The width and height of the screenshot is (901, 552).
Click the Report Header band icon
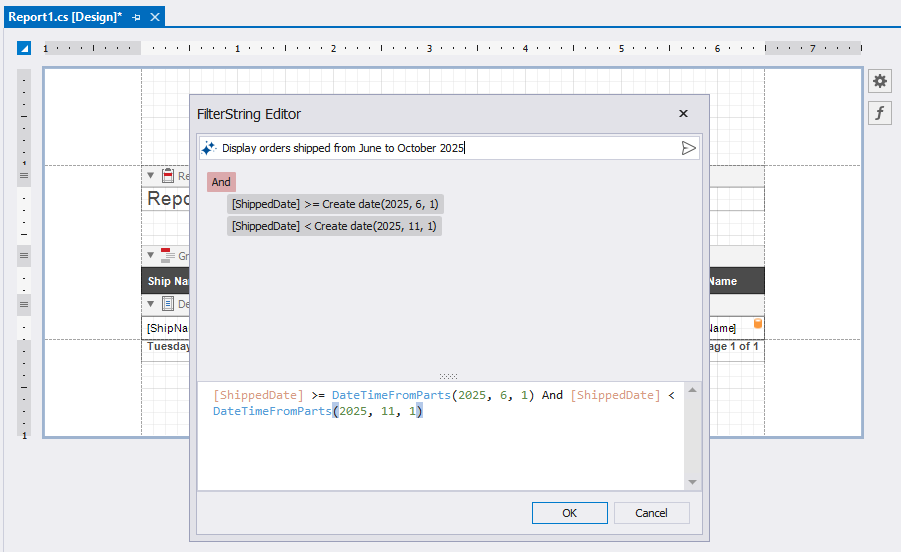[168, 175]
